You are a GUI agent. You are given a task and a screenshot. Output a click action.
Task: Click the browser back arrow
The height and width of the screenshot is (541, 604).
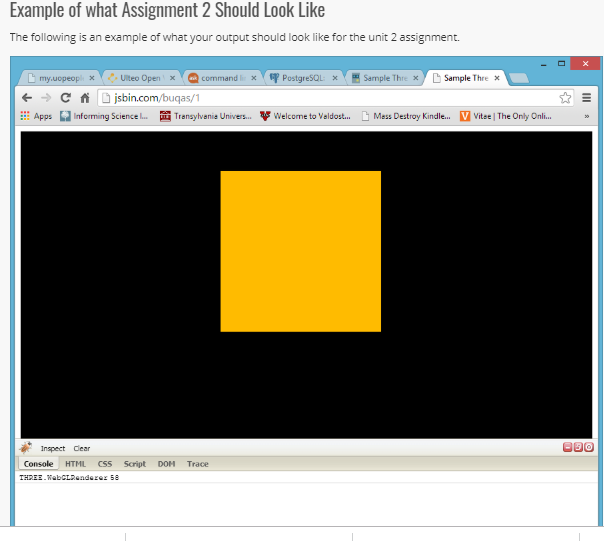pyautogui.click(x=27, y=98)
